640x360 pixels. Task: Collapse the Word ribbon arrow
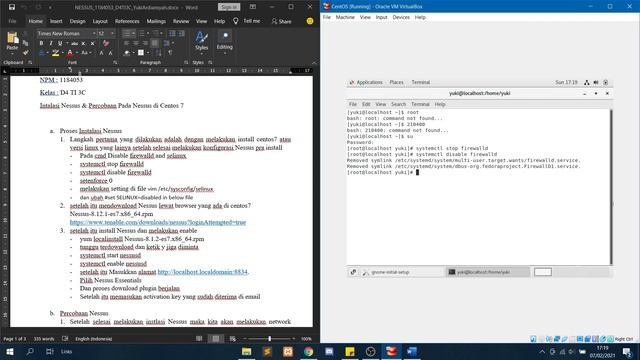point(314,63)
